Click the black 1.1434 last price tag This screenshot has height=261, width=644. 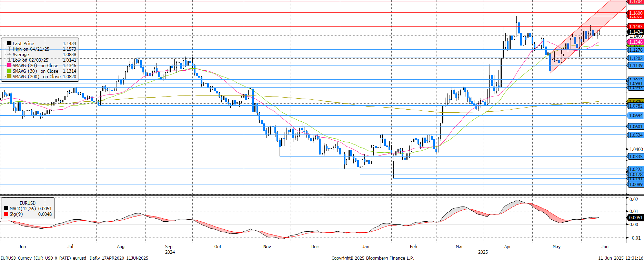[635, 32]
